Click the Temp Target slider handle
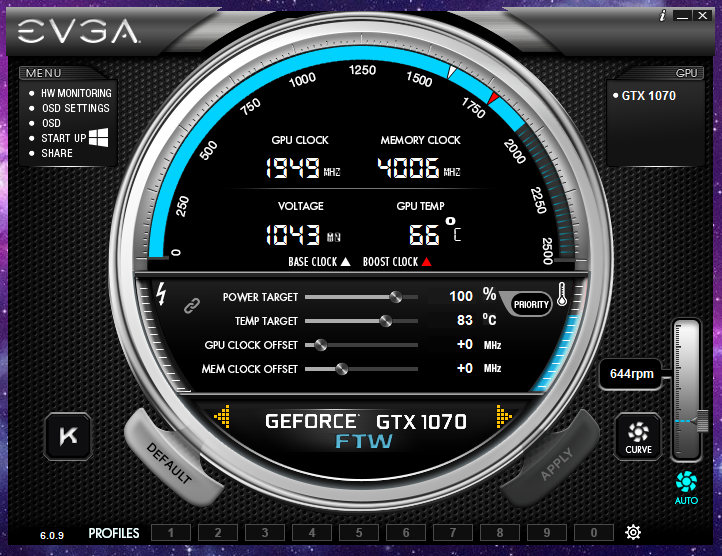722x556 pixels. coord(386,321)
